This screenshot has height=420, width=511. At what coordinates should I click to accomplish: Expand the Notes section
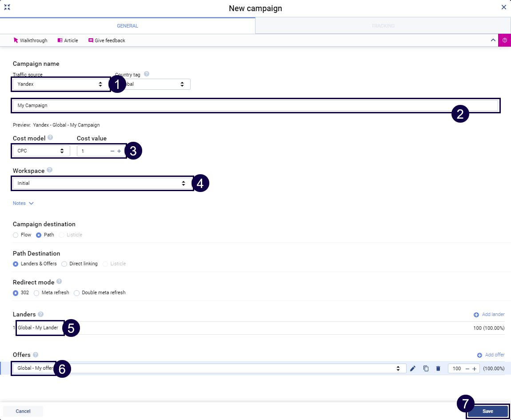point(23,203)
